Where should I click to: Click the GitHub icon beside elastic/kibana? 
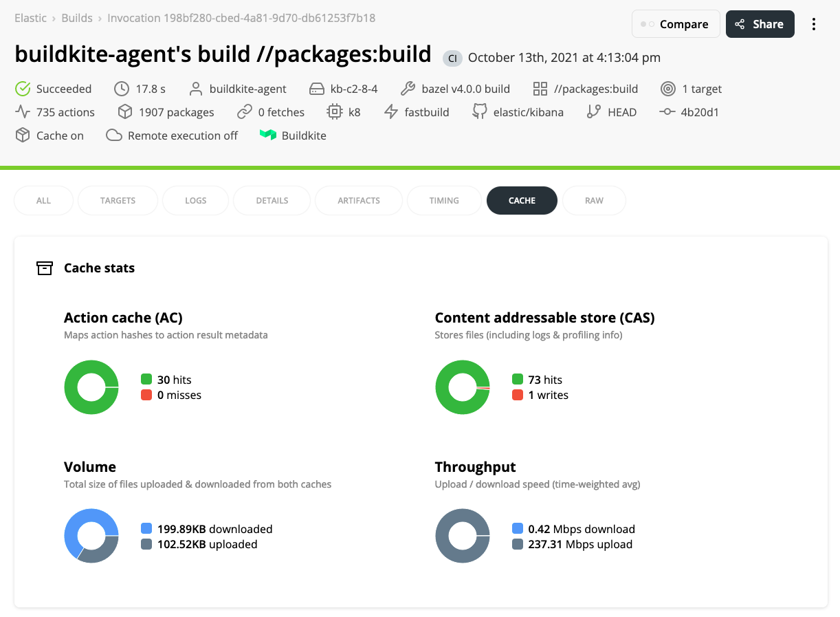coord(479,112)
